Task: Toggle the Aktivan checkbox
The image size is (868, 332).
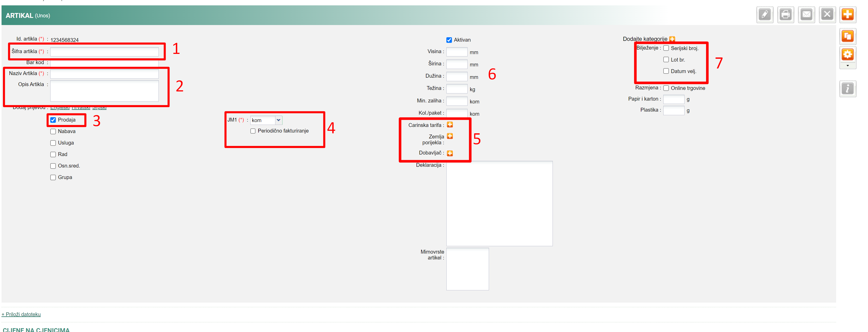Action: pyautogui.click(x=449, y=40)
